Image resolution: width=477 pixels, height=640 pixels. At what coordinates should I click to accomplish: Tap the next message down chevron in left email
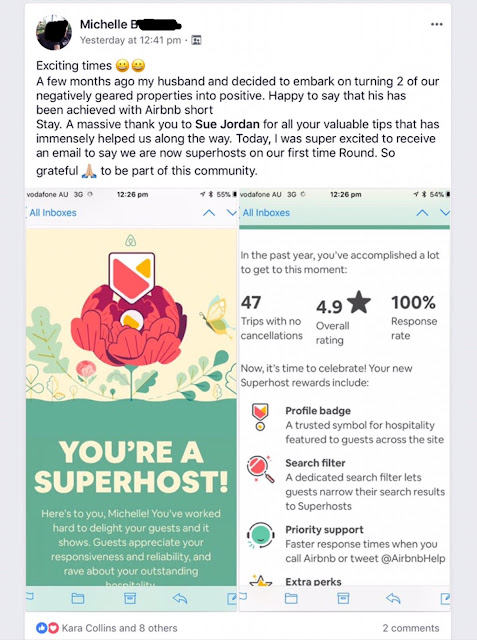coord(231,213)
